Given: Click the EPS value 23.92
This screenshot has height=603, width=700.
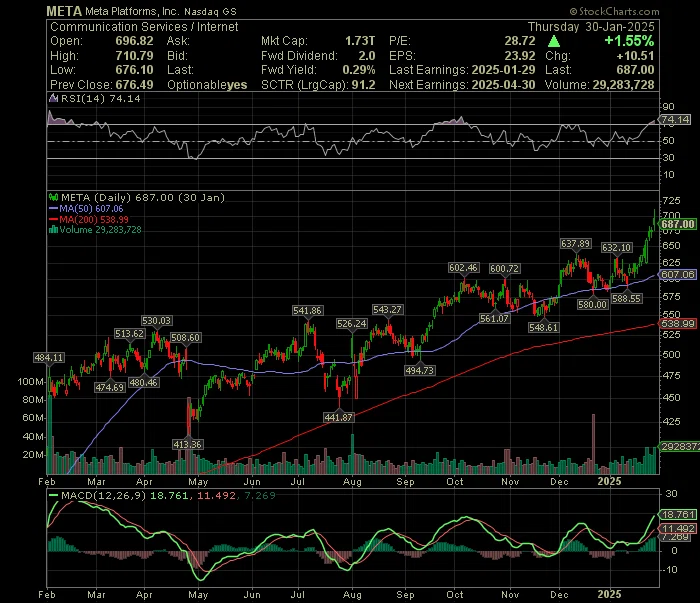Looking at the screenshot, I should tap(520, 56).
